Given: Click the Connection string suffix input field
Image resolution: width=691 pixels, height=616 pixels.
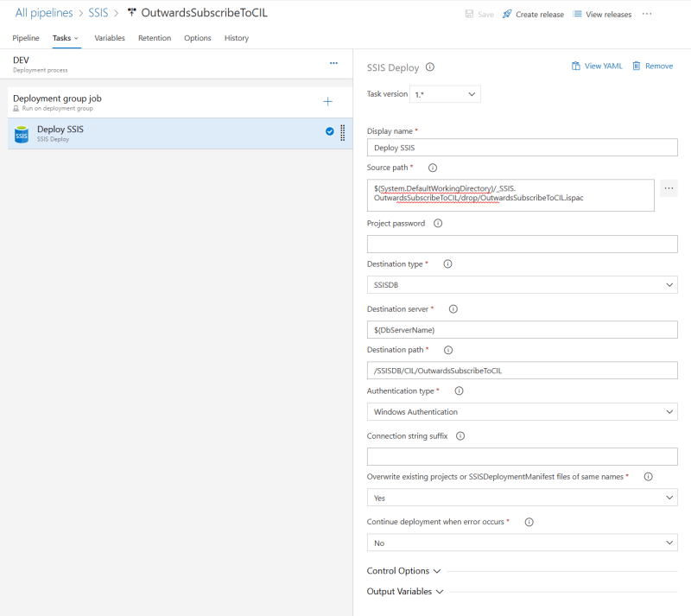Looking at the screenshot, I should (x=523, y=457).
